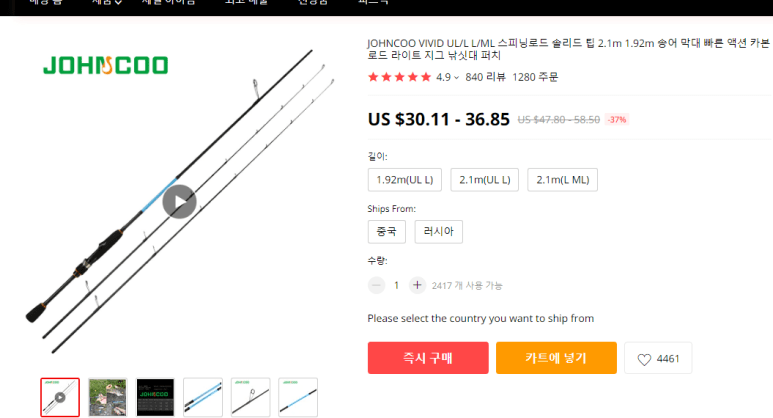Image resolution: width=773 pixels, height=418 pixels.
Task: Click the five-star rating icons
Action: click(x=399, y=77)
